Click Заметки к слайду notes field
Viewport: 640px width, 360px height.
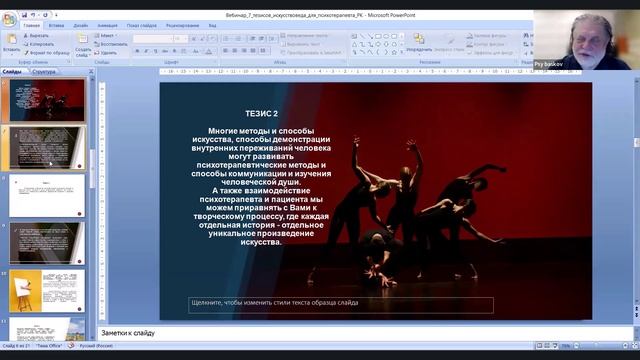click(x=365, y=333)
